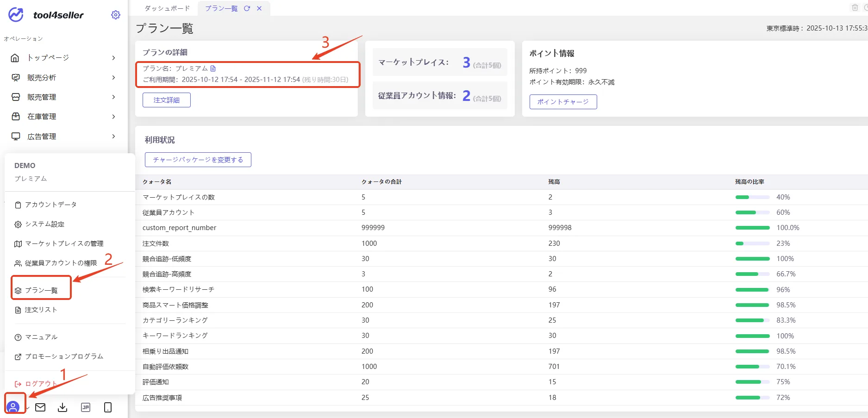This screenshot has height=418, width=868.
Task: Click the 66.7% ratio value
Action: 786,274
